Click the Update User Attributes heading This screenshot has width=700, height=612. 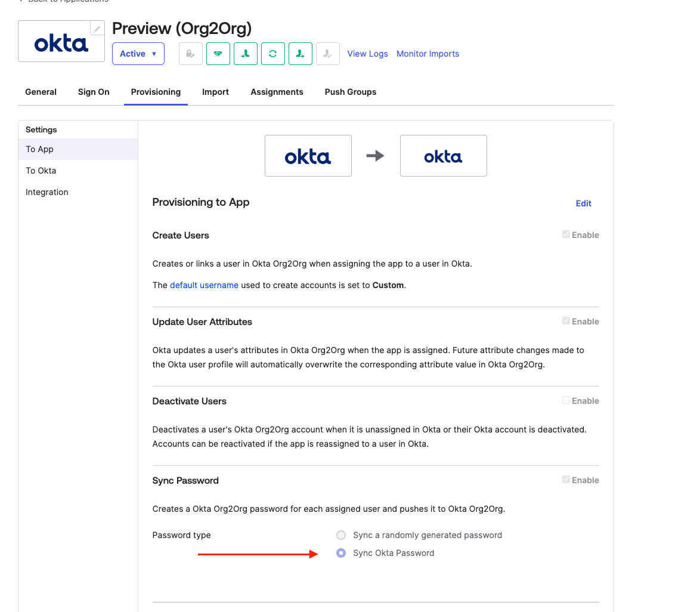point(202,322)
